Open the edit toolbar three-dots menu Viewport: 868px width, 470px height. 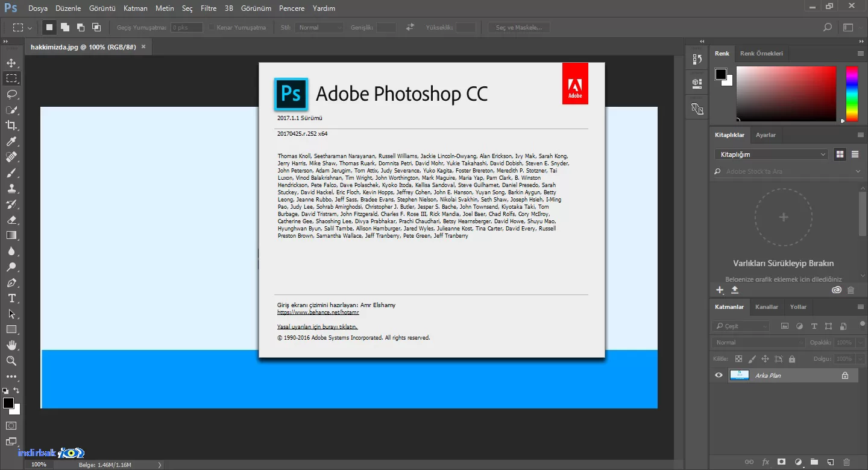[11, 376]
